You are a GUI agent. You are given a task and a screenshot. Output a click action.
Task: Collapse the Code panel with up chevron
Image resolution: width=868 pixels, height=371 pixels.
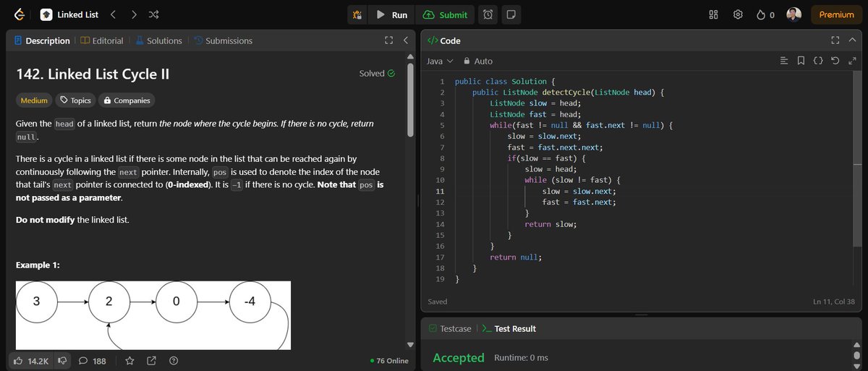[851, 41]
